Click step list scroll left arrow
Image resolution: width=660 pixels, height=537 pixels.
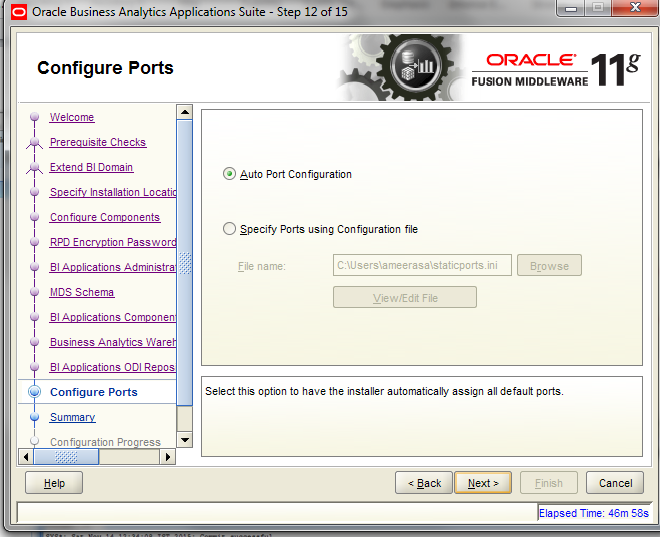coord(26,457)
